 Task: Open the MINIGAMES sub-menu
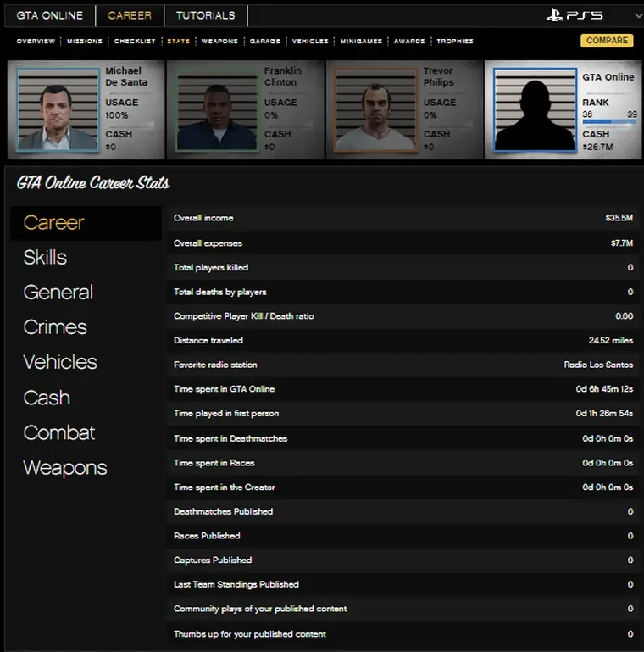[361, 42]
